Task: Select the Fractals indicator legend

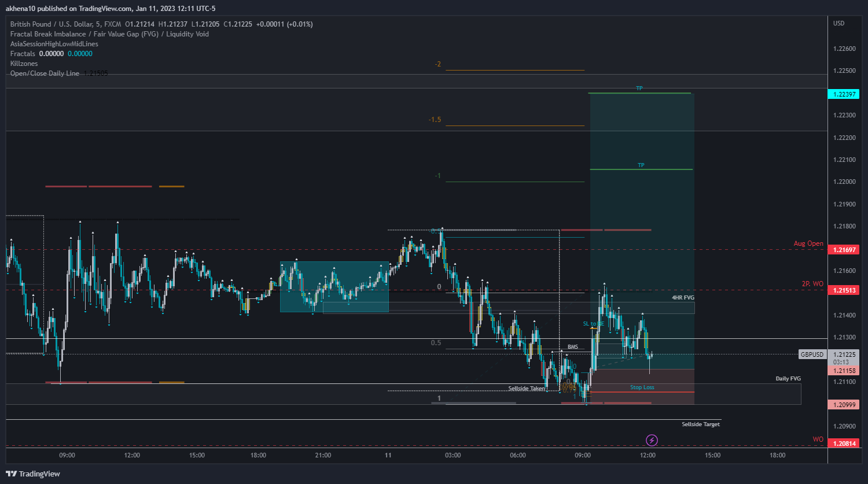Action: tap(23, 54)
